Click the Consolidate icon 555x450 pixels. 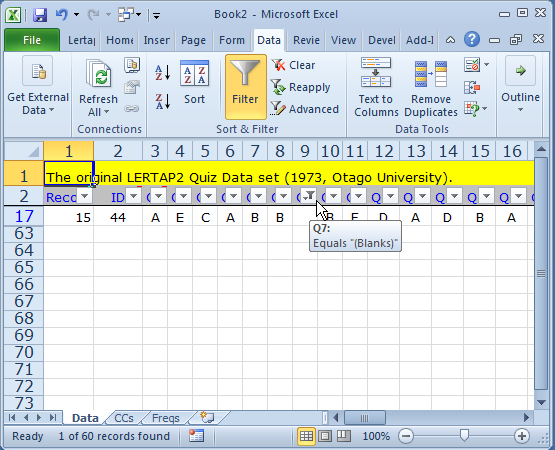(x=472, y=87)
